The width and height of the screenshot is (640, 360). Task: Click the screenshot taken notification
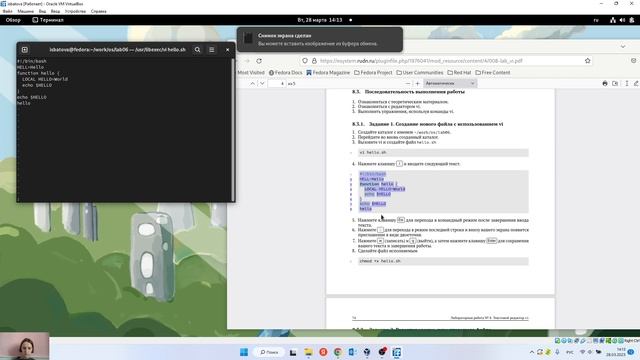click(x=320, y=39)
